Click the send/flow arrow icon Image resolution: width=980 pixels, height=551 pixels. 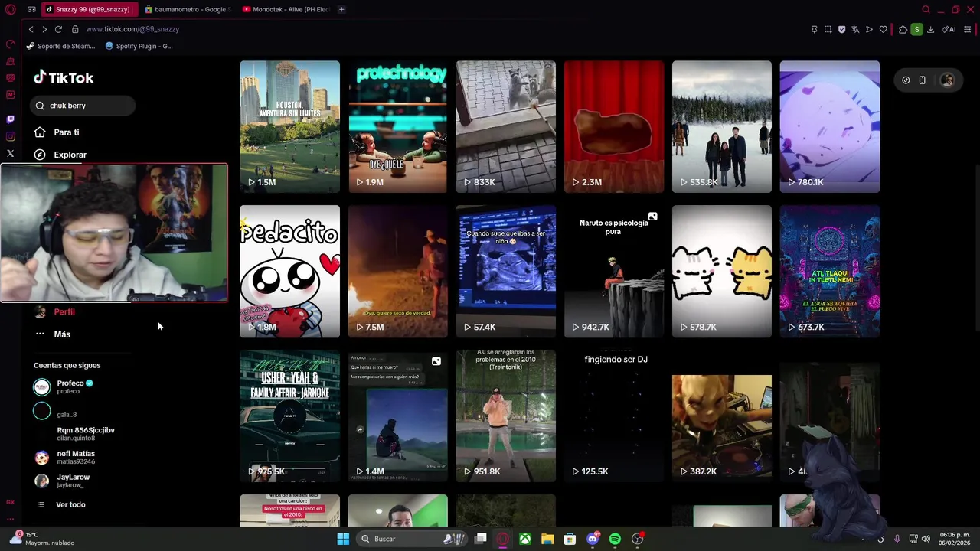(x=869, y=29)
